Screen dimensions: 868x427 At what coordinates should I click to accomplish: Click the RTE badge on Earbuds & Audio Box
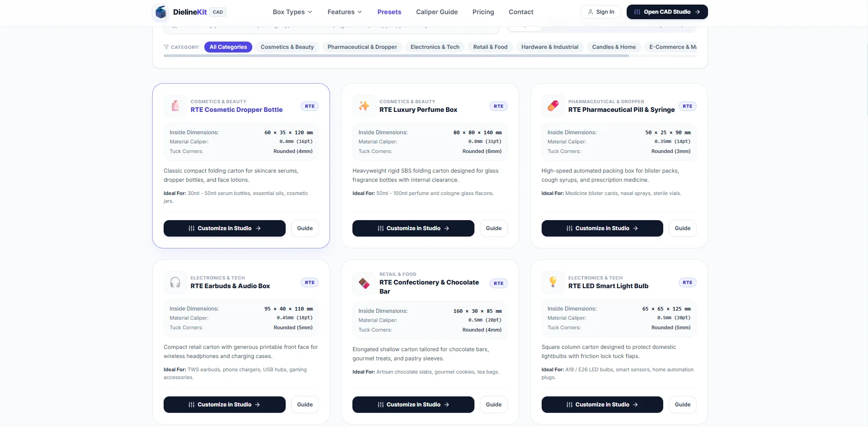(x=310, y=283)
